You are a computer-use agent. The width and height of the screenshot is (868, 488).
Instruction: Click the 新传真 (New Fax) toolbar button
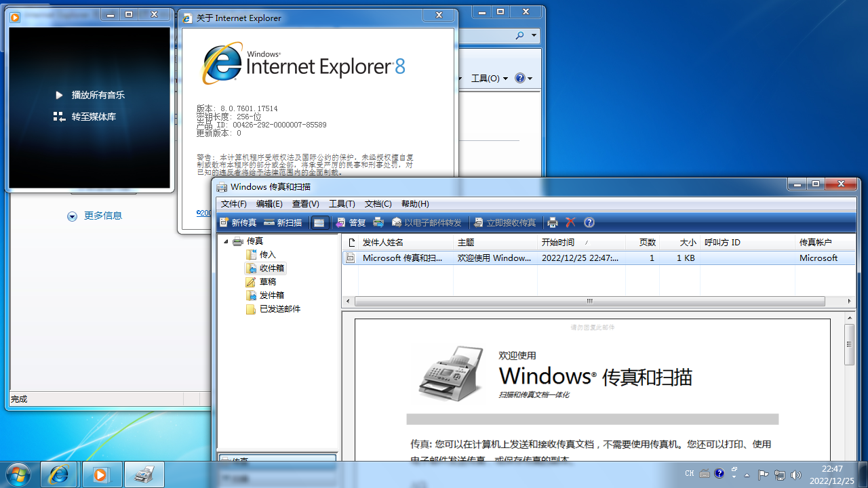click(x=237, y=222)
